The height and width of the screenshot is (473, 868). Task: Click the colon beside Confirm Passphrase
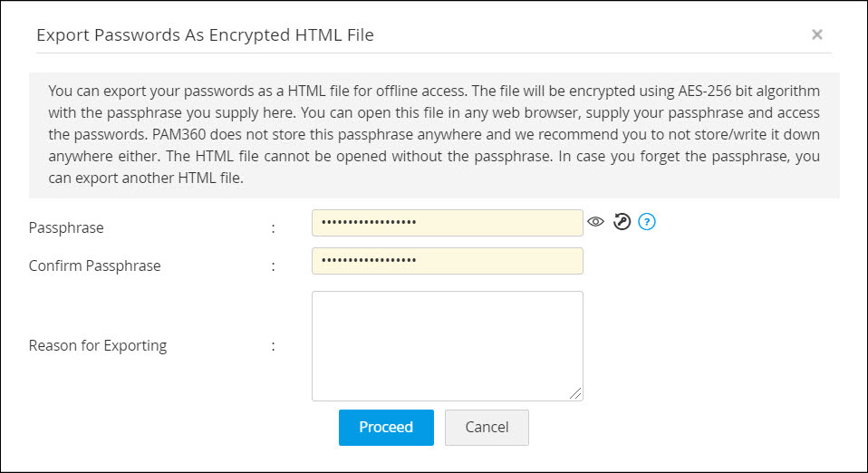coord(273,266)
